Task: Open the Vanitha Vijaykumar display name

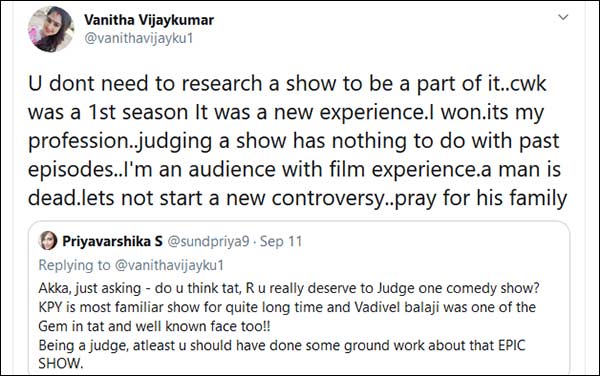Action: click(x=149, y=20)
